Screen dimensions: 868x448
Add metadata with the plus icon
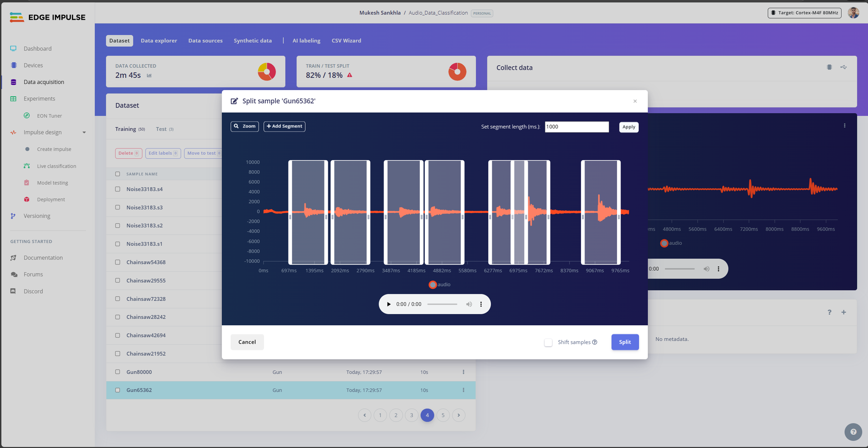pos(844,312)
